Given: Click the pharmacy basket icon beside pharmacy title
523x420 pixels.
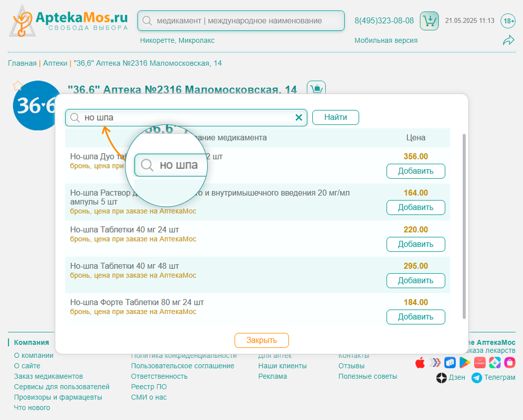Looking at the screenshot, I should click(x=316, y=89).
